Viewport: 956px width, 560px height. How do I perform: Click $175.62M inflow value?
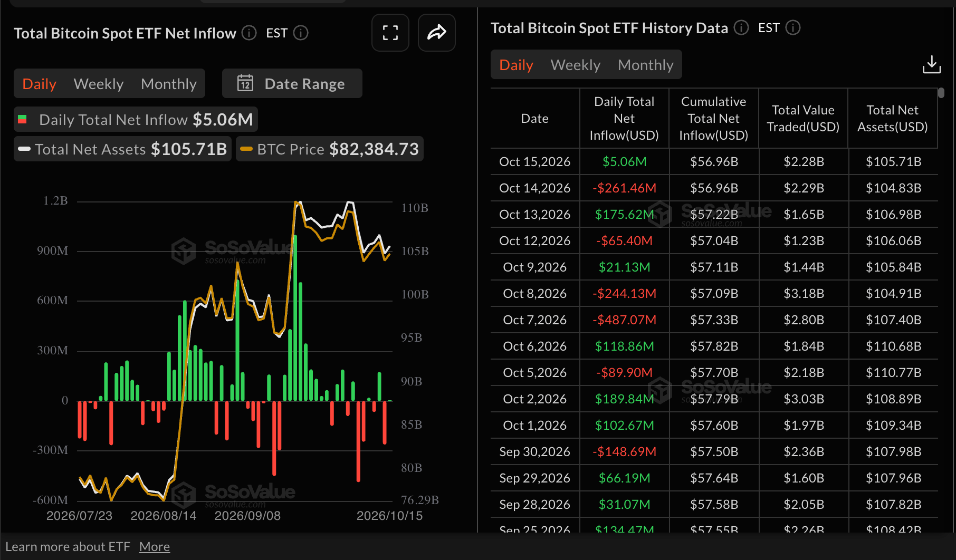(x=624, y=214)
